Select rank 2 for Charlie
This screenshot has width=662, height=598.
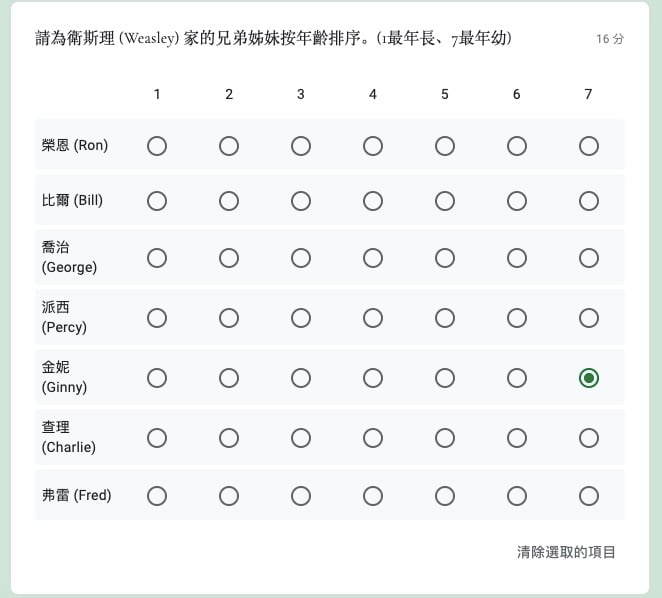[x=229, y=438]
